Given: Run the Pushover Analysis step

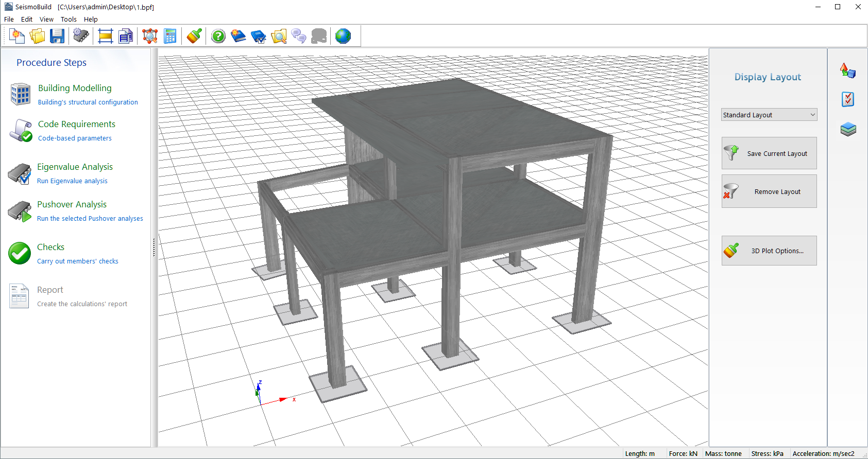Looking at the screenshot, I should pos(72,205).
